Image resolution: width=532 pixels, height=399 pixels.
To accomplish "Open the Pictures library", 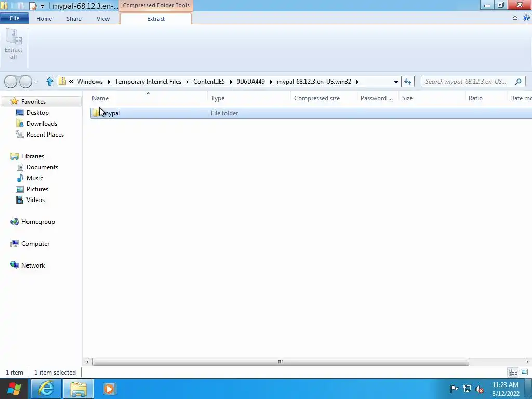I will coord(37,189).
